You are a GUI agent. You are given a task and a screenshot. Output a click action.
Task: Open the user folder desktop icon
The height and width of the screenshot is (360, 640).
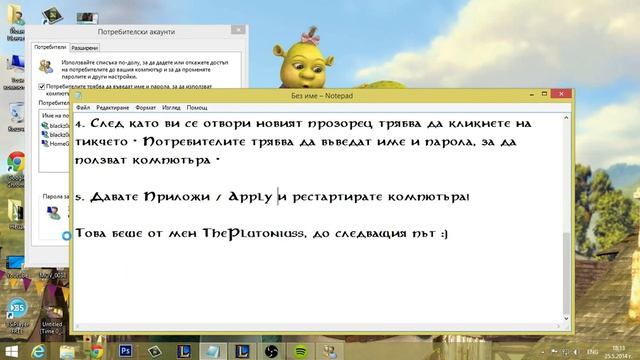[x=16, y=22]
